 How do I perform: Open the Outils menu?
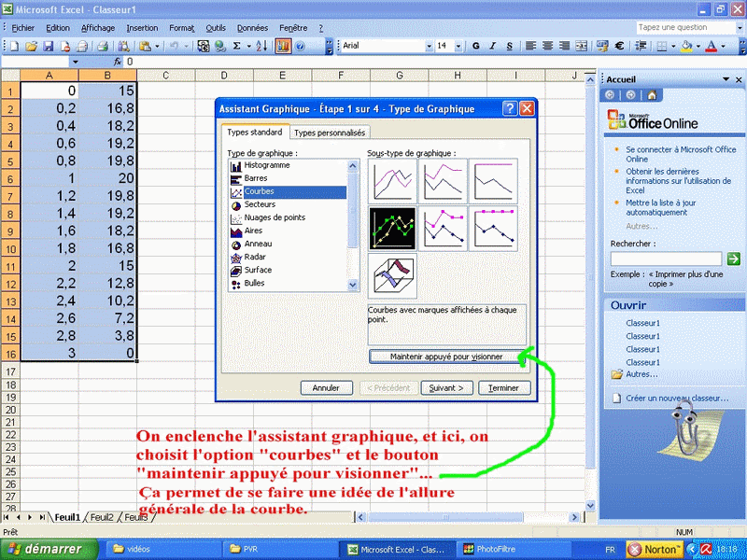(216, 28)
